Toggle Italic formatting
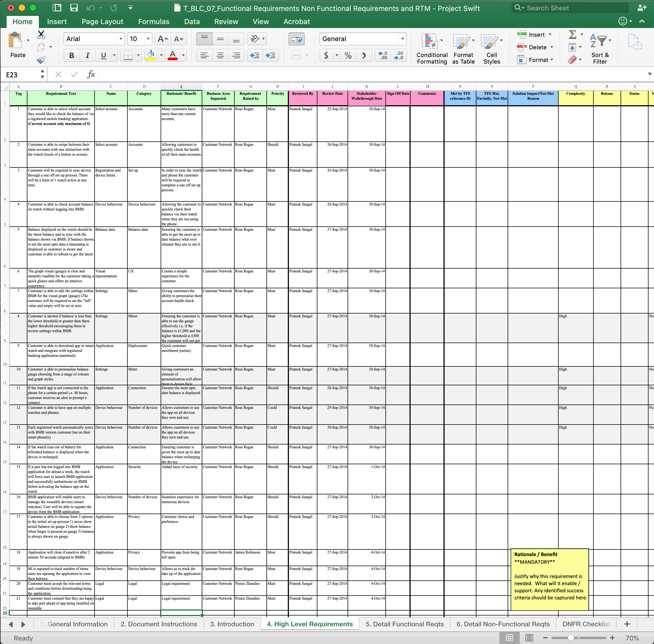The image size is (654, 644). [x=87, y=55]
